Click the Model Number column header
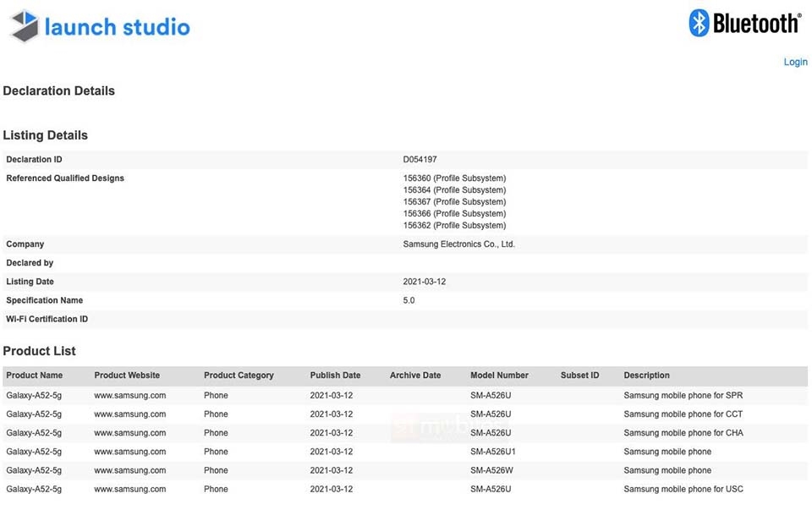 click(x=499, y=376)
